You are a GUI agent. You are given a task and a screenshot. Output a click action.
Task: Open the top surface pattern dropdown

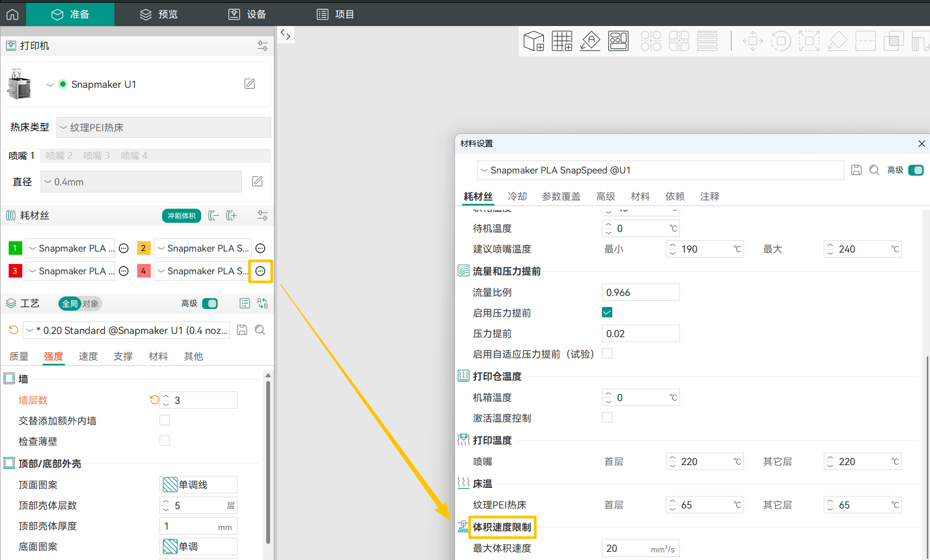(198, 485)
